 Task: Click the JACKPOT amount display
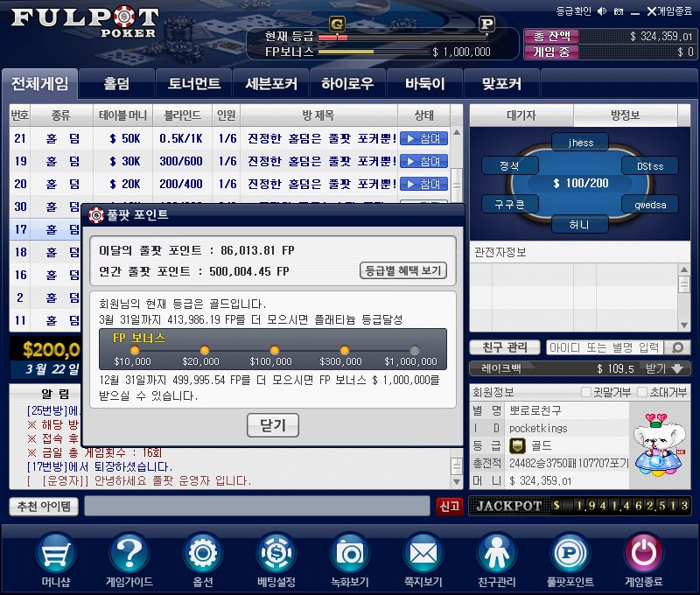coord(580,506)
